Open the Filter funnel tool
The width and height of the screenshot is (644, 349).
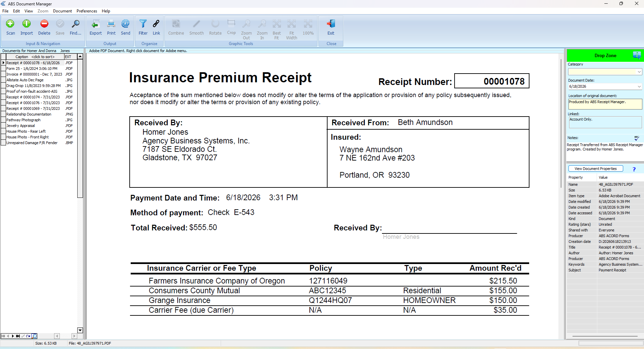pyautogui.click(x=143, y=24)
